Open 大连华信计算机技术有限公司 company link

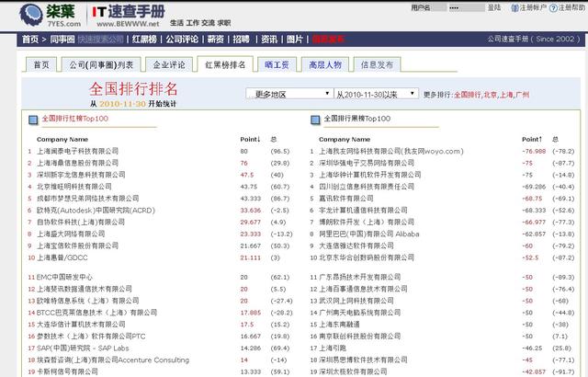[x=81, y=325]
